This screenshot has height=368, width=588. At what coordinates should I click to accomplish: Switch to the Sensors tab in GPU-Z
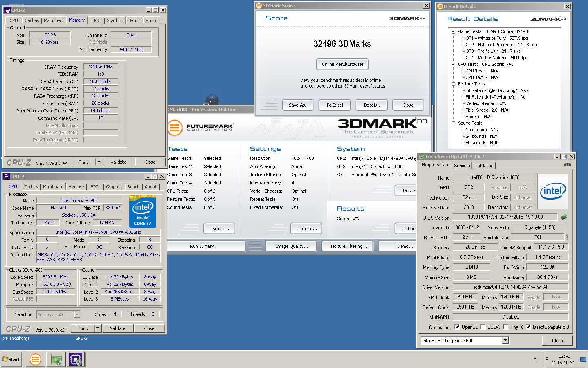click(x=462, y=166)
